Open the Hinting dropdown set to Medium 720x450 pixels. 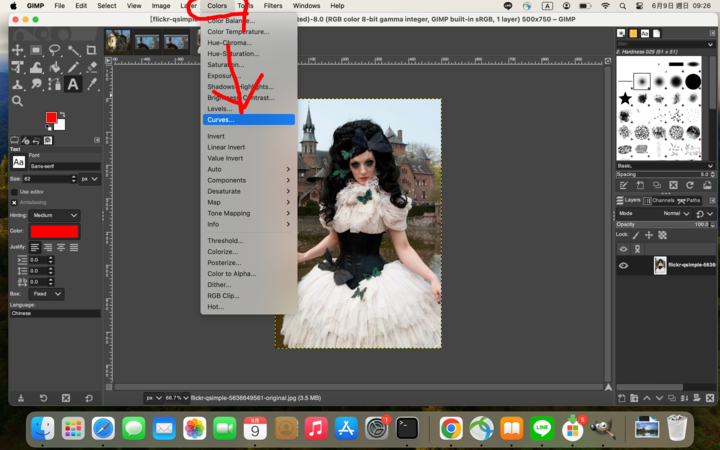click(x=55, y=215)
